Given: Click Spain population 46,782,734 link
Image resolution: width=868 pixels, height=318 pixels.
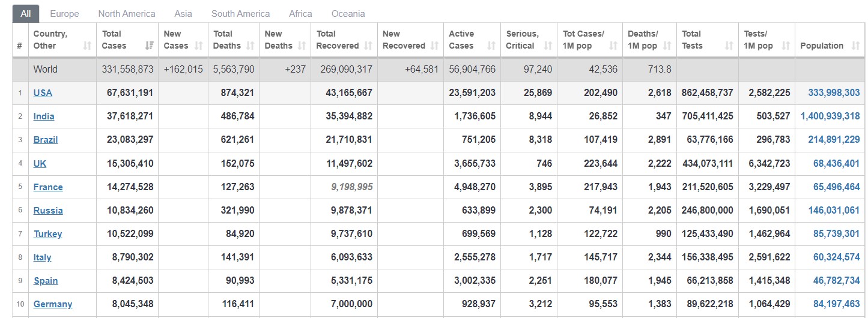Looking at the screenshot, I should pos(837,281).
